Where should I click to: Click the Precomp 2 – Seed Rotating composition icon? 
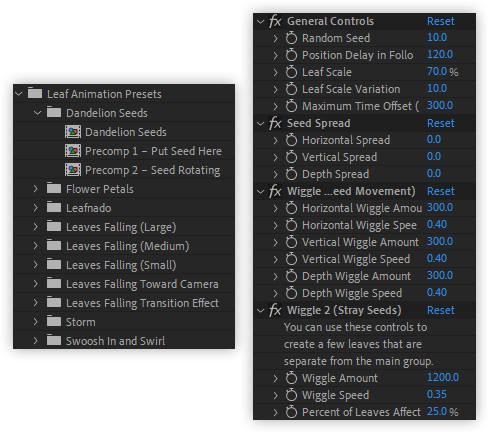click(x=73, y=170)
